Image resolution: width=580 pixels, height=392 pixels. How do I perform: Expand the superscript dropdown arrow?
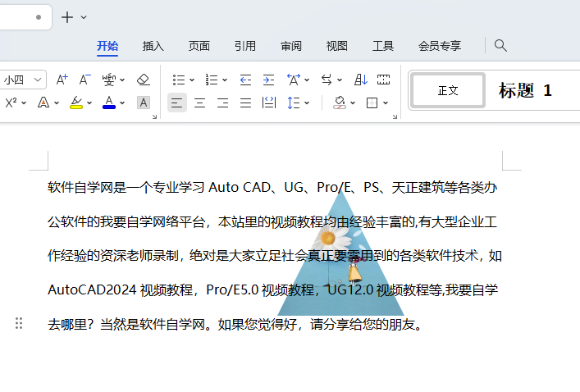[x=24, y=103]
